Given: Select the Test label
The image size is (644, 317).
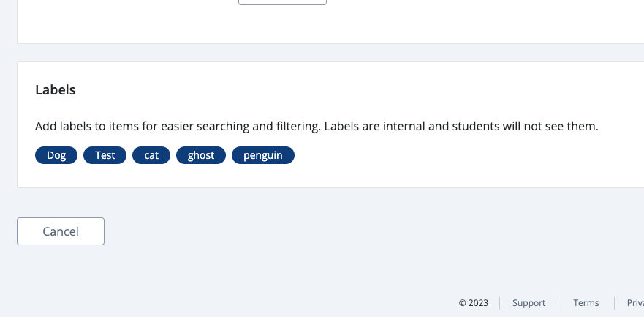Looking at the screenshot, I should click(x=105, y=155).
